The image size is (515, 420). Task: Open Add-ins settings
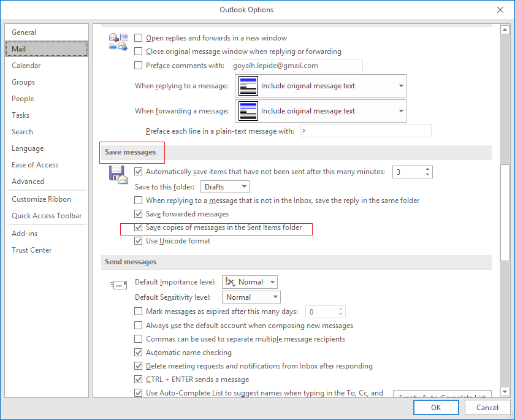click(47, 234)
